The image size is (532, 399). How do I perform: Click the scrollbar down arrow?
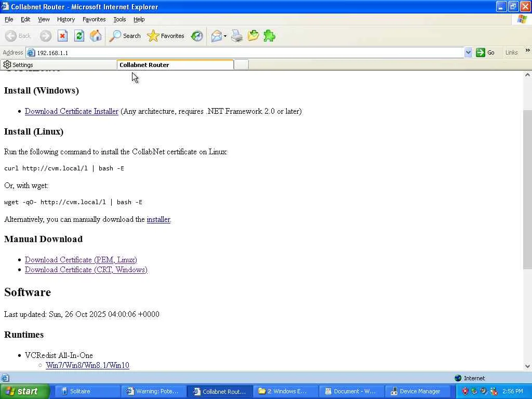click(x=527, y=366)
